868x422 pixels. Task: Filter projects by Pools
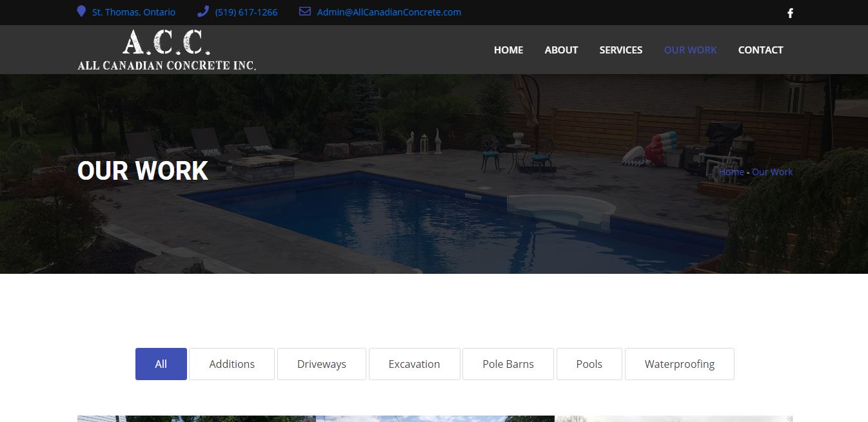(x=589, y=364)
